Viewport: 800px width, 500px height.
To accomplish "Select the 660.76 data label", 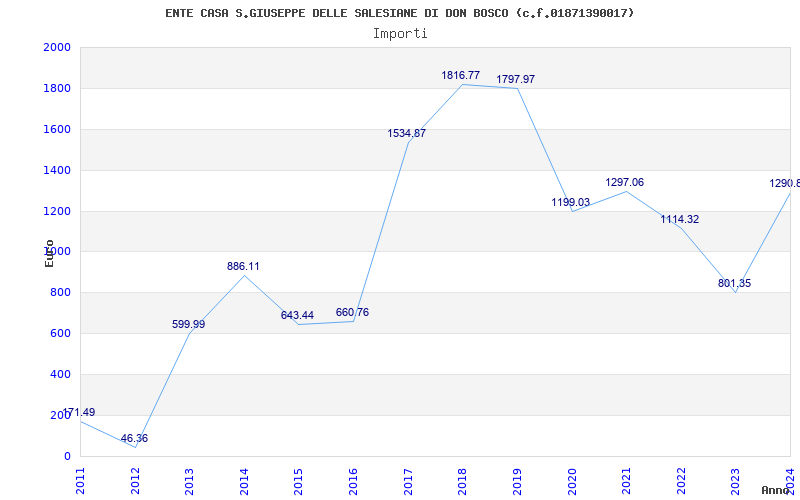I will click(352, 312).
